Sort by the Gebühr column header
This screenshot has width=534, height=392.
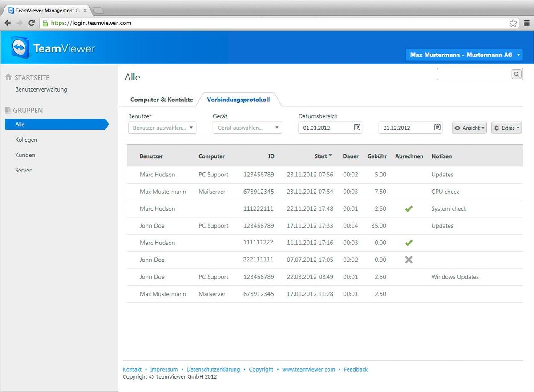[x=377, y=156]
